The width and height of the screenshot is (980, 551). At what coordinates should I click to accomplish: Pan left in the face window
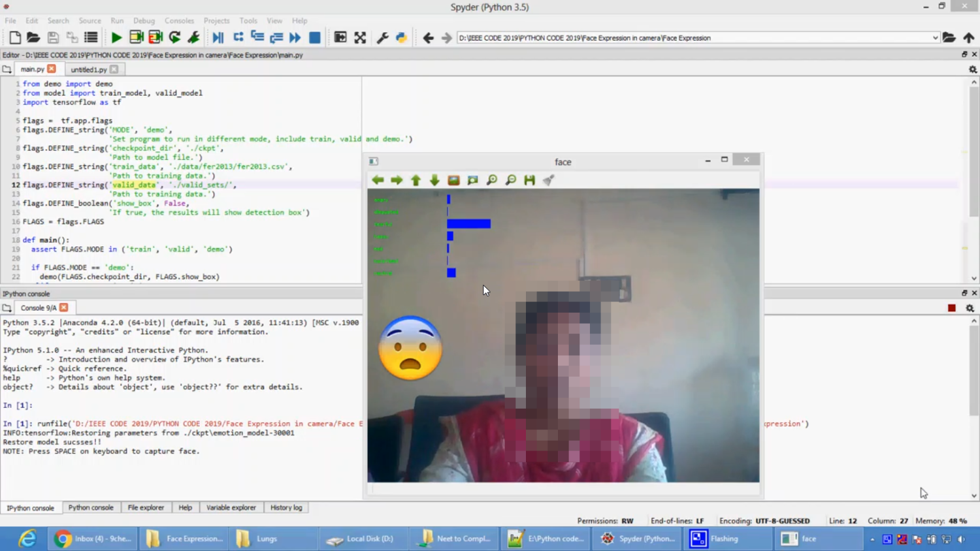pyautogui.click(x=378, y=180)
